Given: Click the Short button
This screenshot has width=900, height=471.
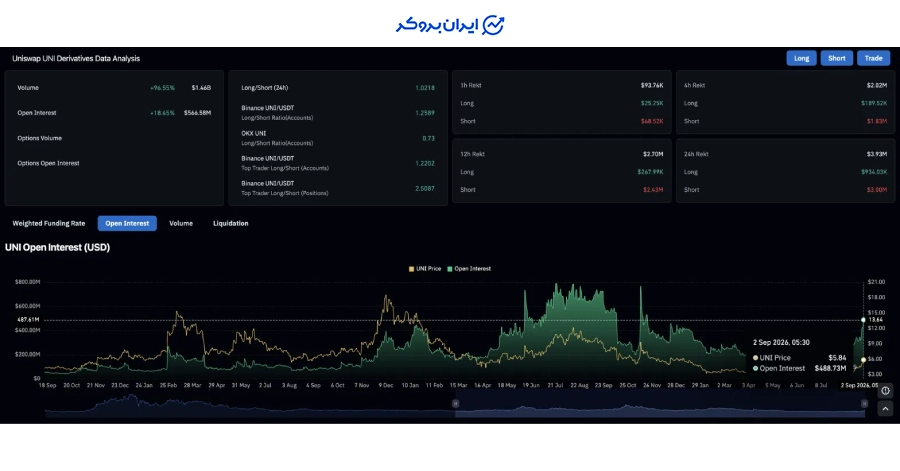Looking at the screenshot, I should (836, 58).
